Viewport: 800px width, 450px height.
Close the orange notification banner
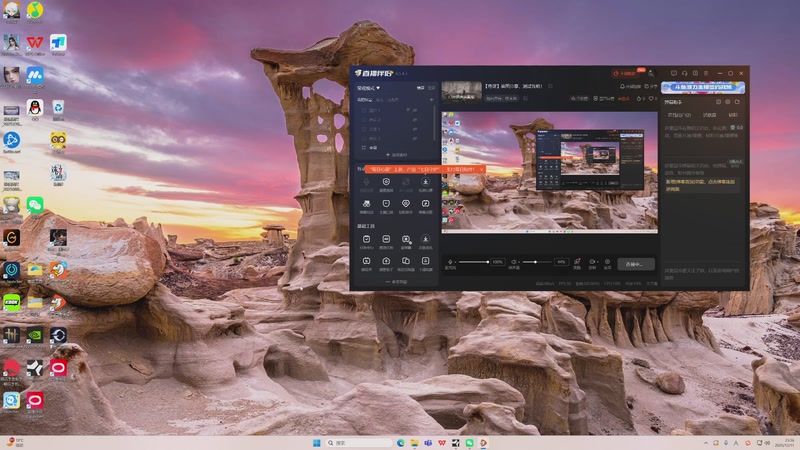click(x=482, y=169)
